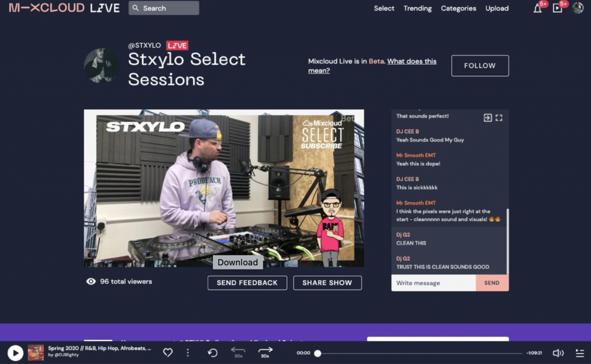Toggle playback with the play button
This screenshot has width=591, height=364.
click(x=16, y=352)
